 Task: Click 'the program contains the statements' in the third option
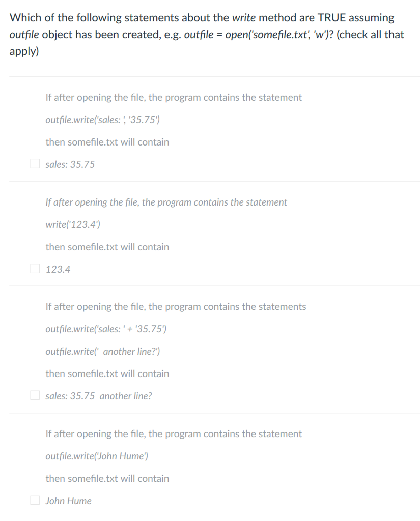pos(227,307)
